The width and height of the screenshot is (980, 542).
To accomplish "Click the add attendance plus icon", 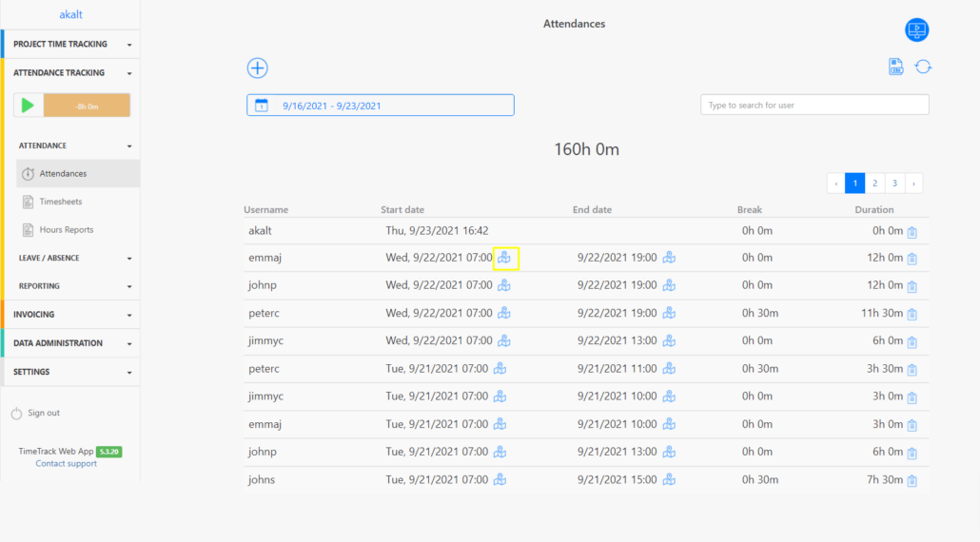I will [x=257, y=68].
